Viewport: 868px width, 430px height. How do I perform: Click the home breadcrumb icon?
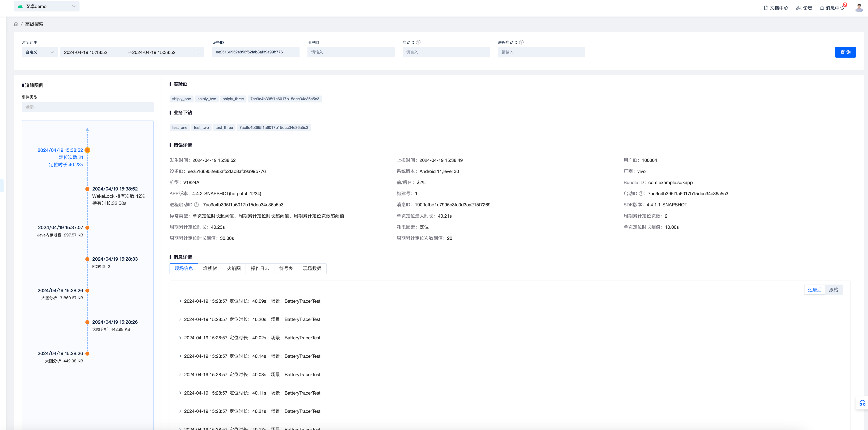(x=16, y=24)
